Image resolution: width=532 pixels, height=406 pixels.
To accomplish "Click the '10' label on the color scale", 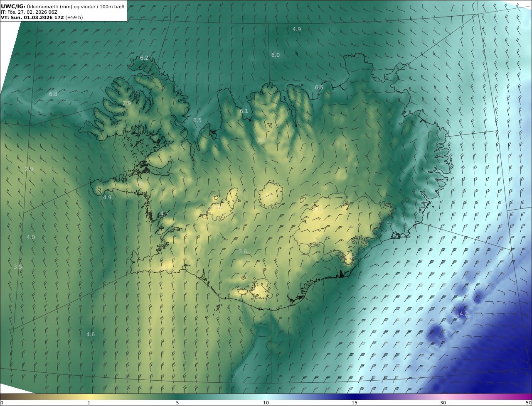I will coord(266,403).
